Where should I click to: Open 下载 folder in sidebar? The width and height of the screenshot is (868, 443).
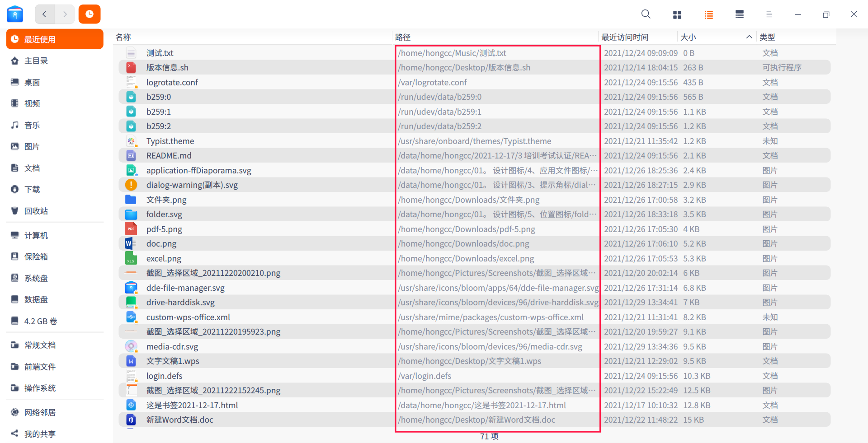(55, 189)
